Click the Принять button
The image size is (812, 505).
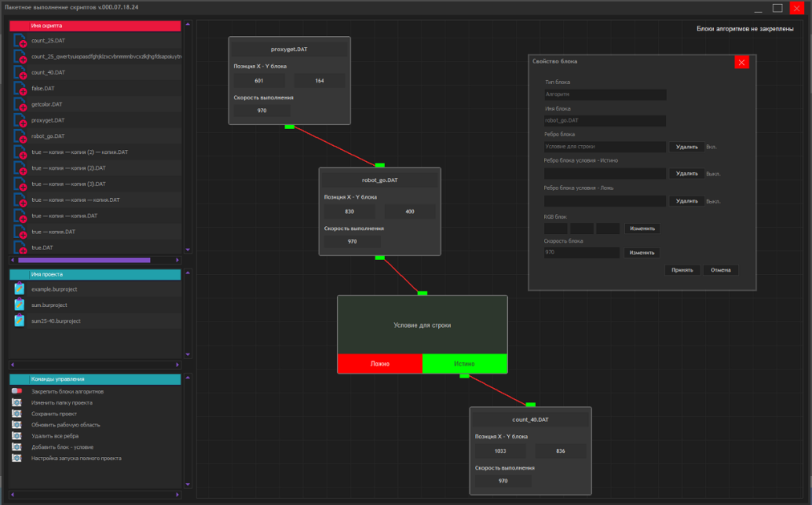682,270
